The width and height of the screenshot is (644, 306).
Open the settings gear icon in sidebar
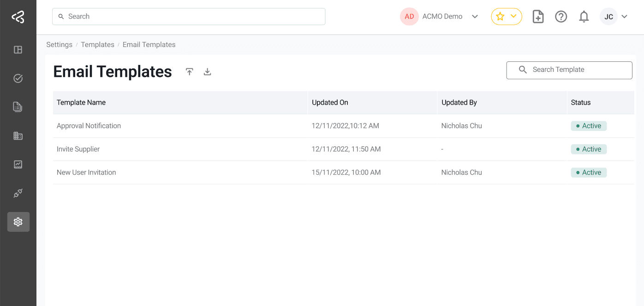point(18,222)
